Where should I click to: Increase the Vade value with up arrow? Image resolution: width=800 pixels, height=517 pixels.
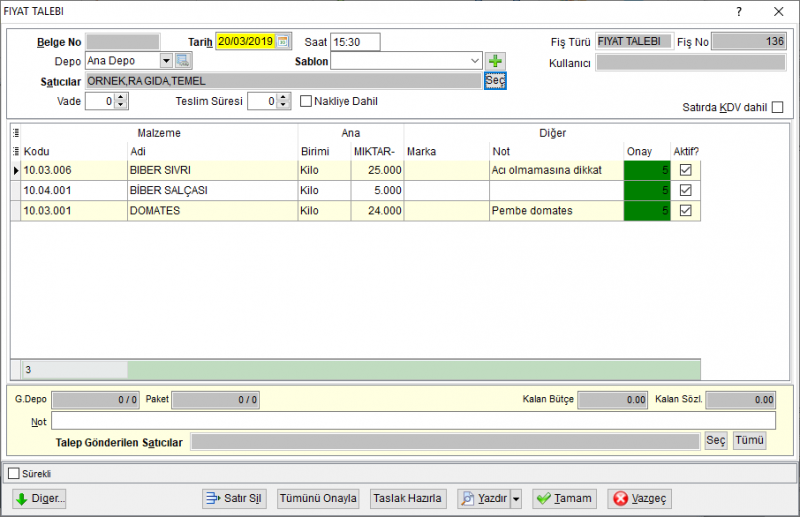tap(120, 97)
